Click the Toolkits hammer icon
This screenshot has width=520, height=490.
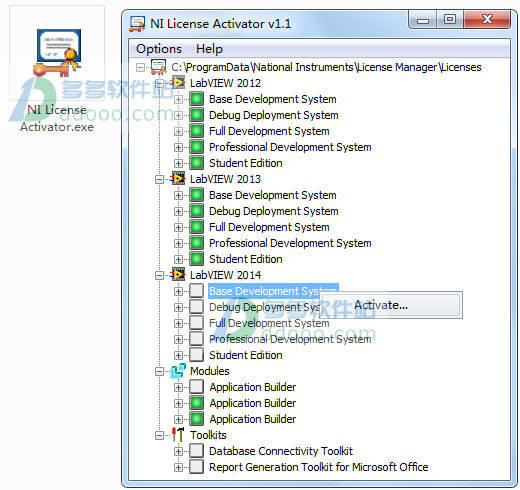178,435
